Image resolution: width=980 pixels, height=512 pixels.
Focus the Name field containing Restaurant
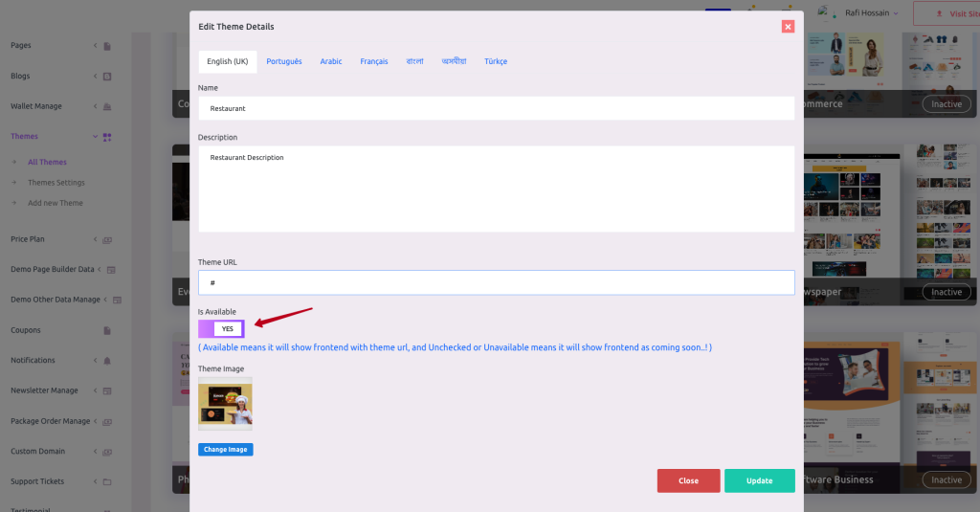tap(497, 108)
